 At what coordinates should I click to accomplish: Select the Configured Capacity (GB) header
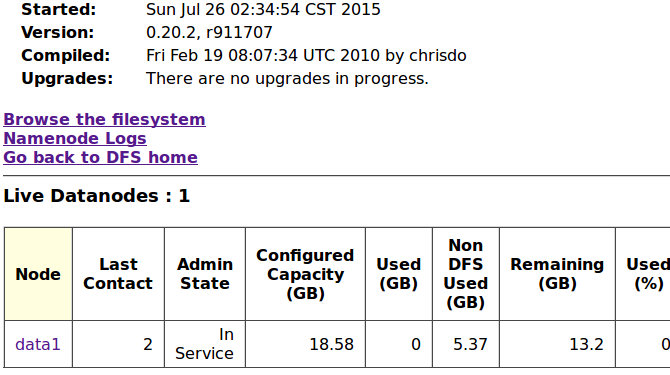point(305,274)
